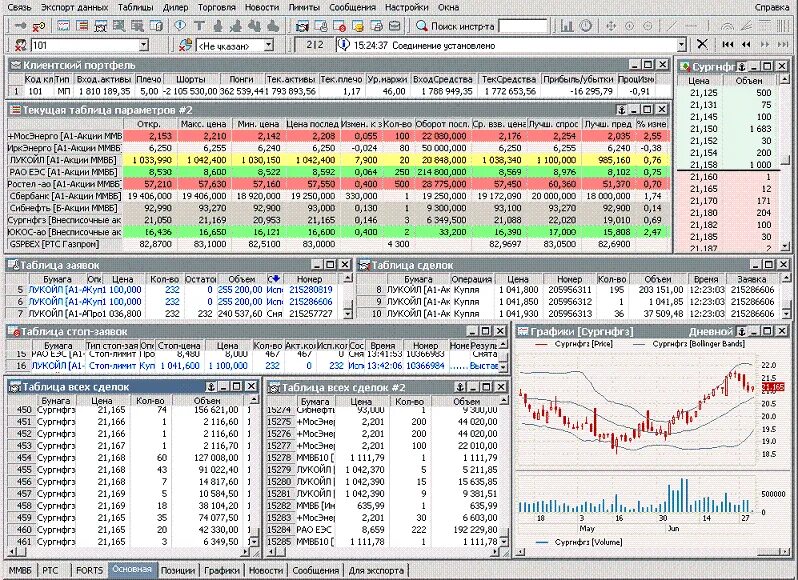Click the Макс. цена column header
Viewport: 798px width, 580px height.
[x=203, y=124]
